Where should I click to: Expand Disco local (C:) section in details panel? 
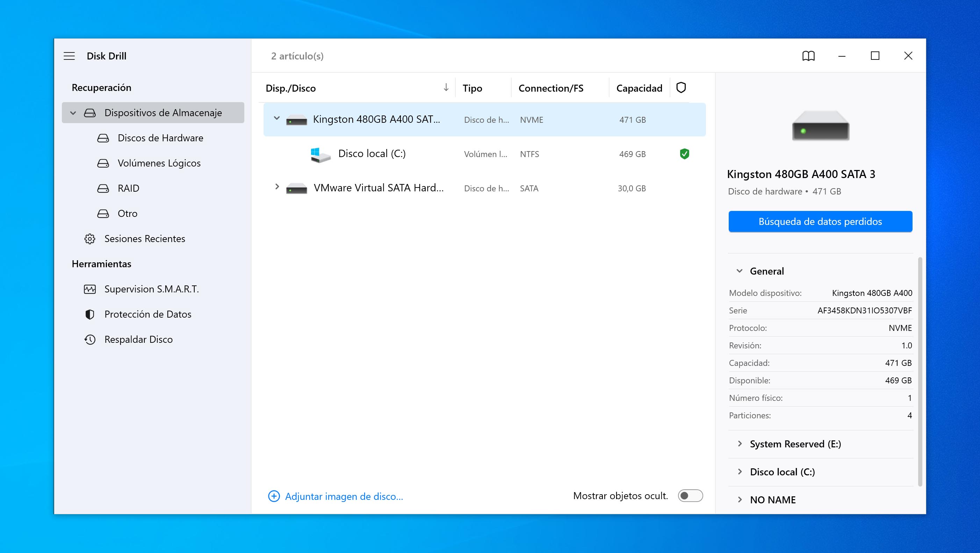point(740,472)
